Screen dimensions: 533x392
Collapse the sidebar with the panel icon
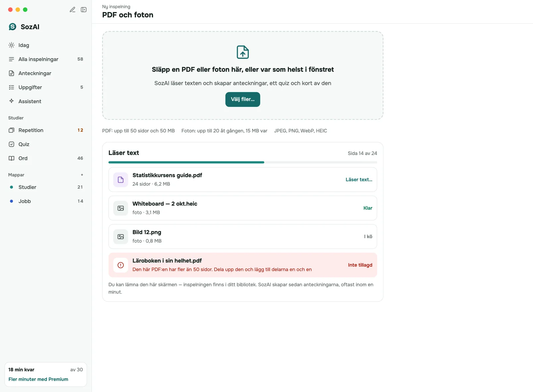tap(84, 10)
